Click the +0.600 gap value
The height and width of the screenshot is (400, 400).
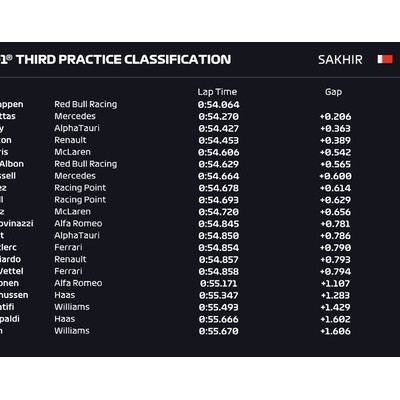point(335,176)
